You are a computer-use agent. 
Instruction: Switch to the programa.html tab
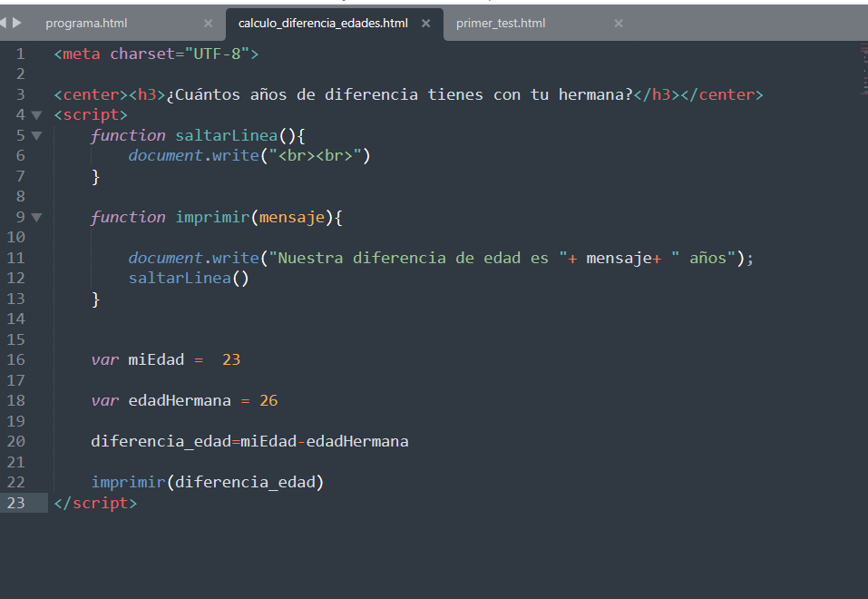pyautogui.click(x=86, y=24)
